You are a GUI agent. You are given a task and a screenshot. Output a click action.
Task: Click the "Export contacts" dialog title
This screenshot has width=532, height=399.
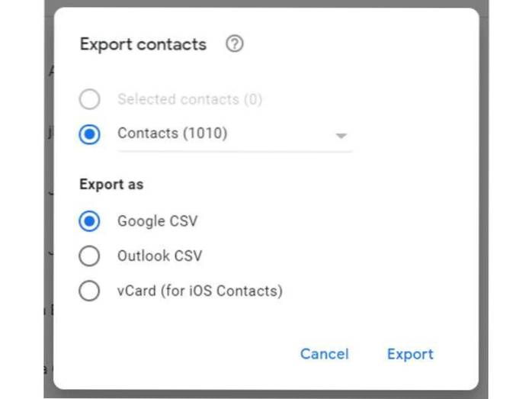[x=143, y=44]
